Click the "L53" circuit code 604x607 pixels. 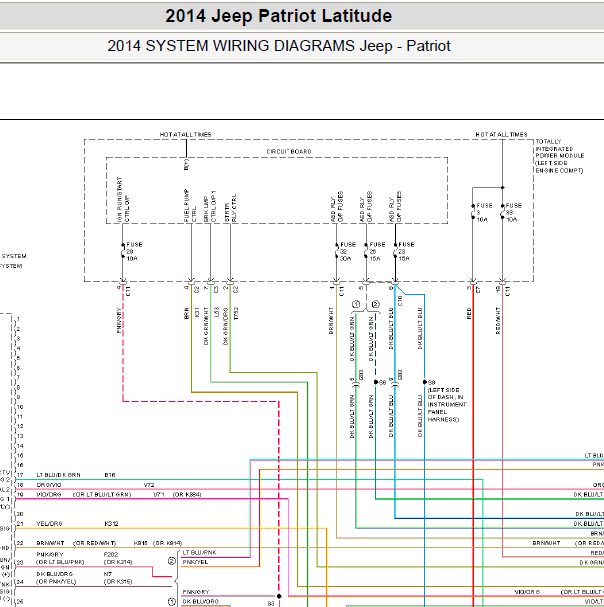coord(216,313)
